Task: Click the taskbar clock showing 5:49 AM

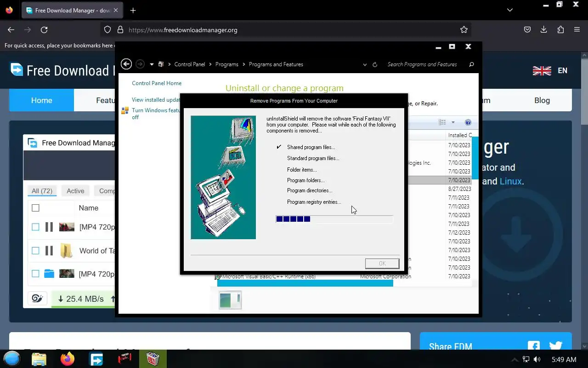Action: [564, 359]
